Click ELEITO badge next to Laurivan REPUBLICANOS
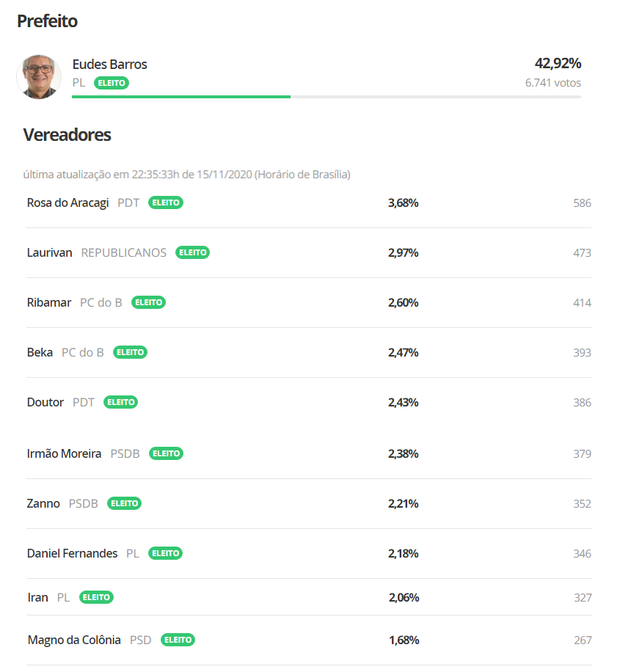This screenshot has height=672, width=631. (192, 252)
